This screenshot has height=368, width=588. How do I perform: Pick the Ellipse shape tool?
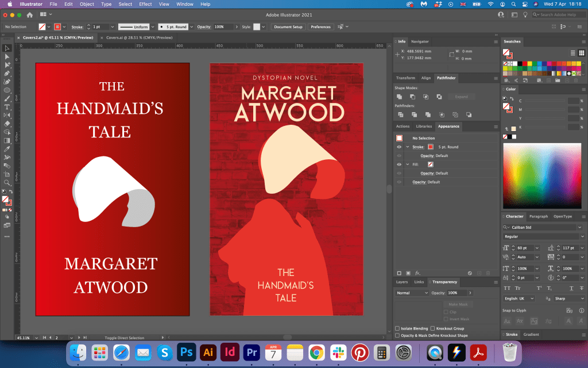[x=7, y=90]
